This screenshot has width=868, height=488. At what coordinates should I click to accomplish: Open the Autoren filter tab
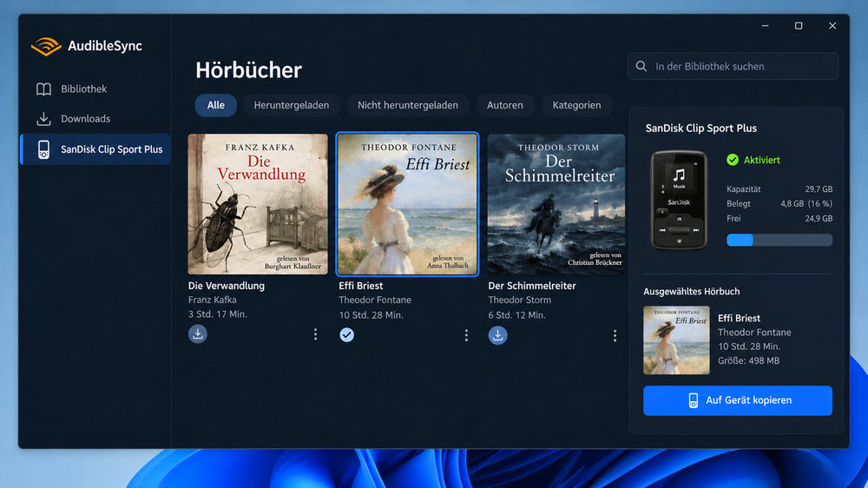[505, 105]
